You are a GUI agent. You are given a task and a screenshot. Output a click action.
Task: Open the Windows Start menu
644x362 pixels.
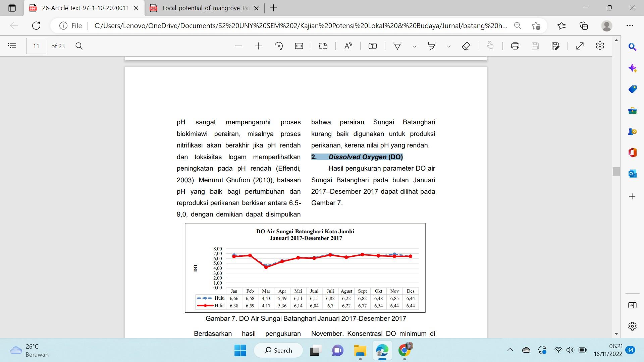240,350
